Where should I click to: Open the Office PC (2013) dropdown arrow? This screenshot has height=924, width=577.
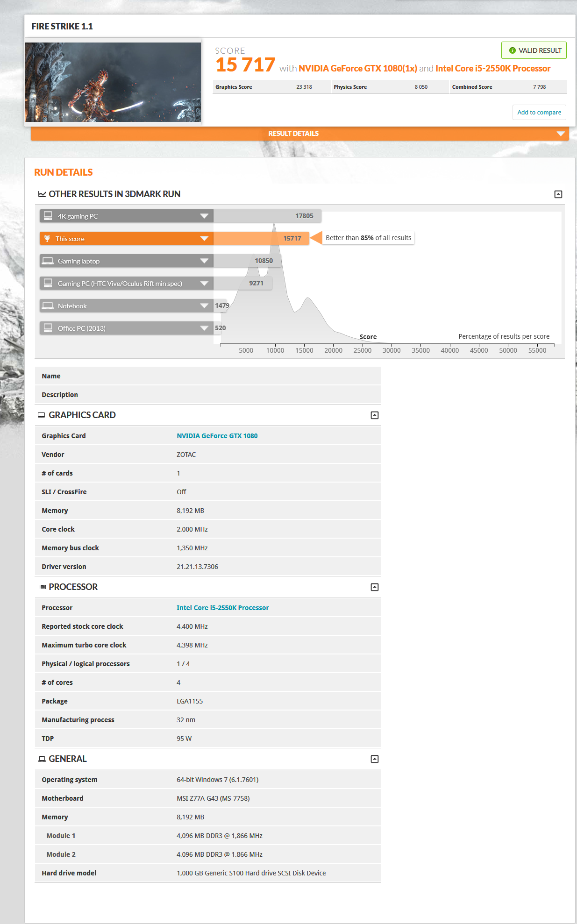[204, 328]
